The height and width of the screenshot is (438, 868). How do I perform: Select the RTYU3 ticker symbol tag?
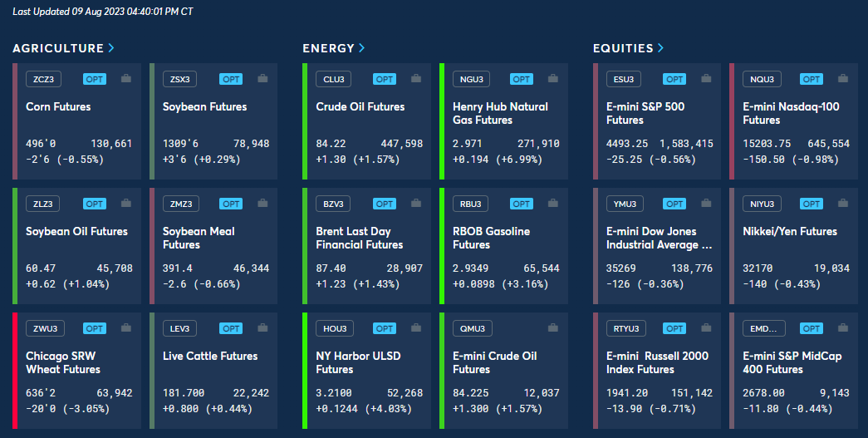tap(626, 328)
